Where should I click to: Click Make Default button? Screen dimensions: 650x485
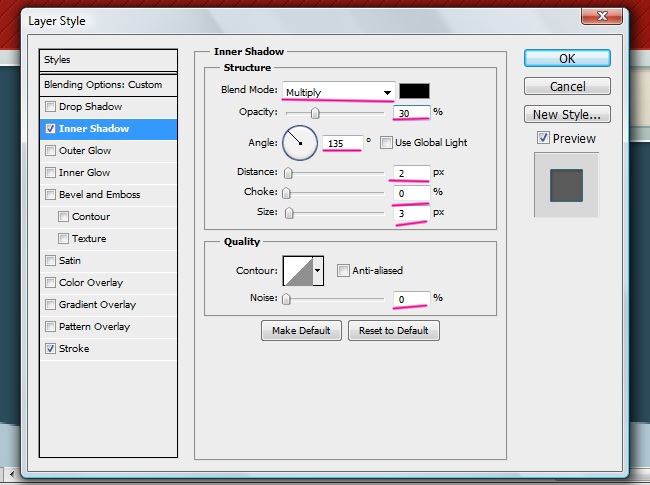pos(301,330)
